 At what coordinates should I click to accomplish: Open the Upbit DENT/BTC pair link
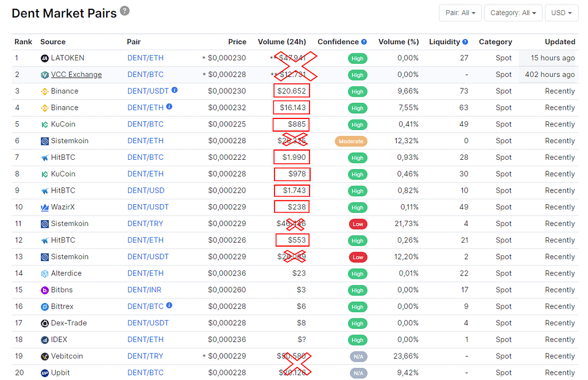click(x=145, y=373)
